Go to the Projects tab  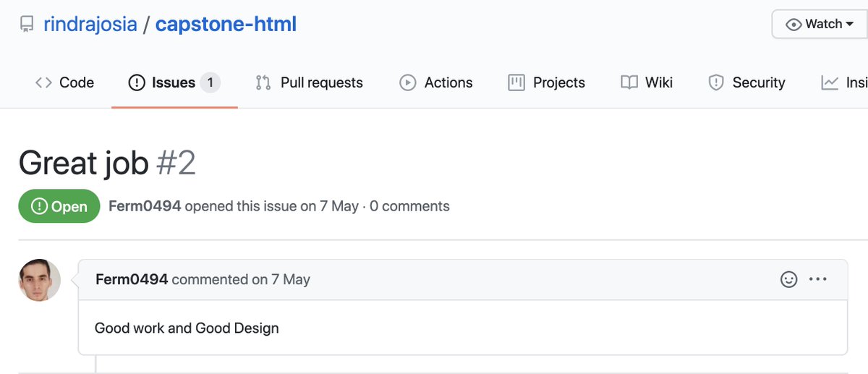pyautogui.click(x=547, y=82)
